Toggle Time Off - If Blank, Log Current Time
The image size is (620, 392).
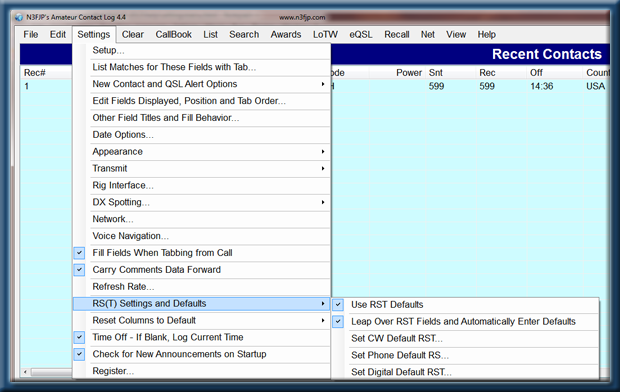tap(202, 337)
